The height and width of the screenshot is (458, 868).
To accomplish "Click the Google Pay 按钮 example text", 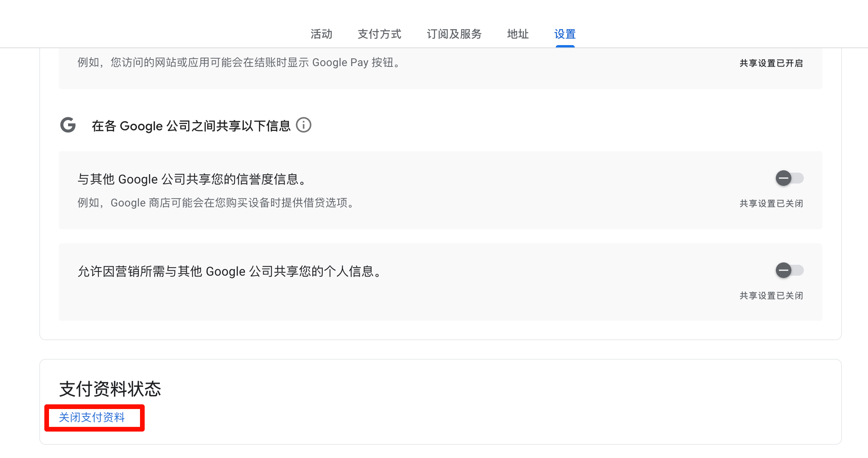I will [x=238, y=63].
